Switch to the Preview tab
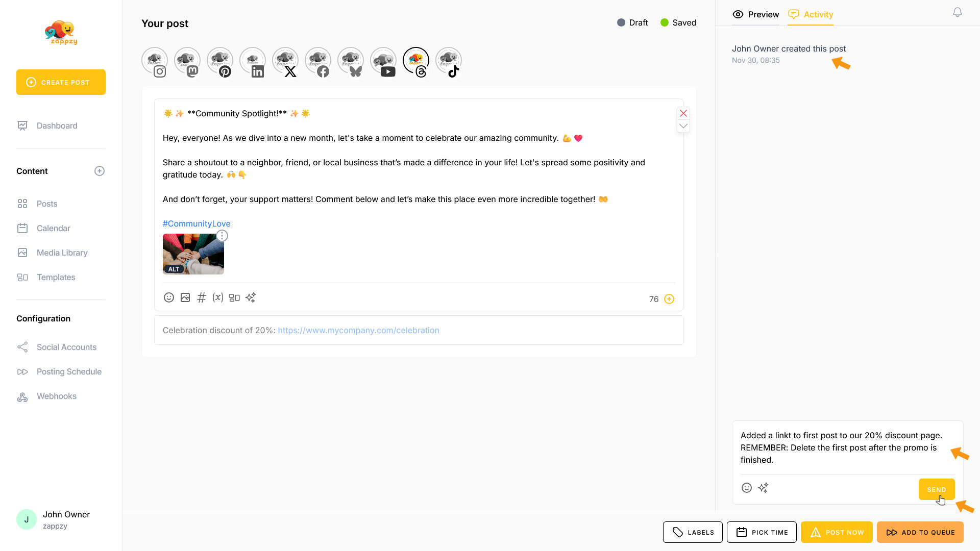The width and height of the screenshot is (980, 551). (x=756, y=14)
